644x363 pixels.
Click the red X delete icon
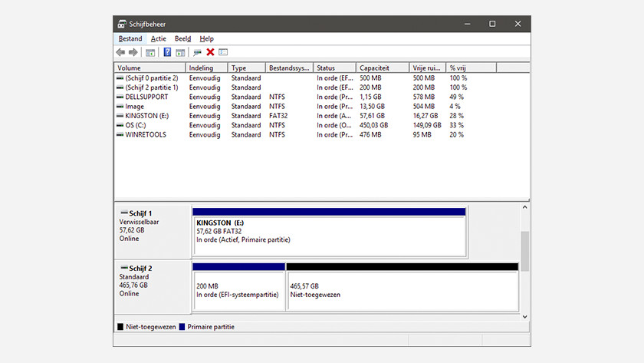click(x=210, y=51)
